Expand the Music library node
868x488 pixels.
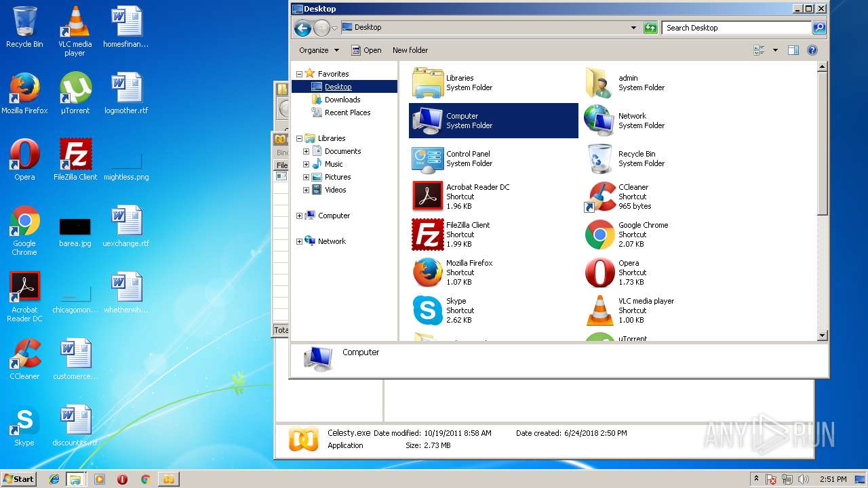click(306, 164)
